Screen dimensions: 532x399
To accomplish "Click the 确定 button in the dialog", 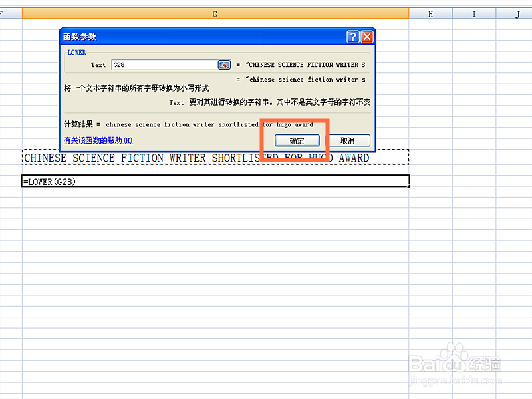I will 297,140.
